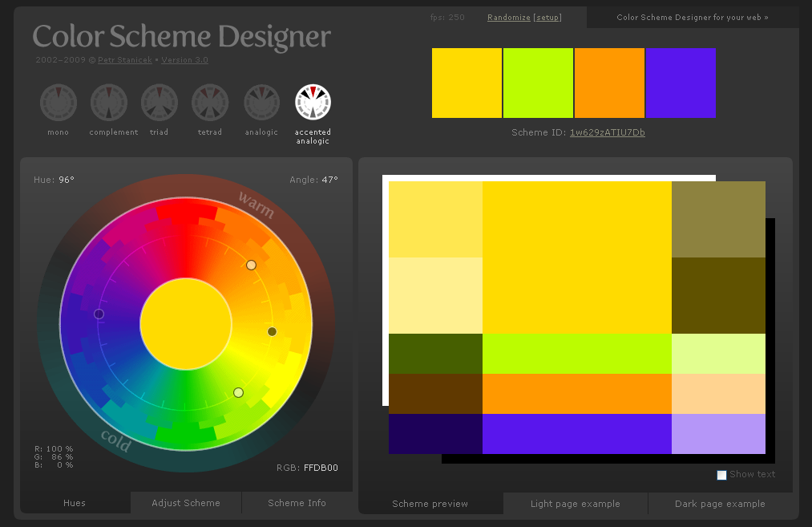Click the lime green swatch in top palette
The height and width of the screenshot is (527, 812).
click(x=538, y=83)
